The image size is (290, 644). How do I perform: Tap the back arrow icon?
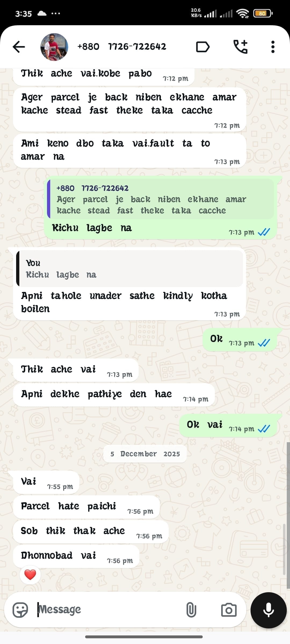(19, 47)
